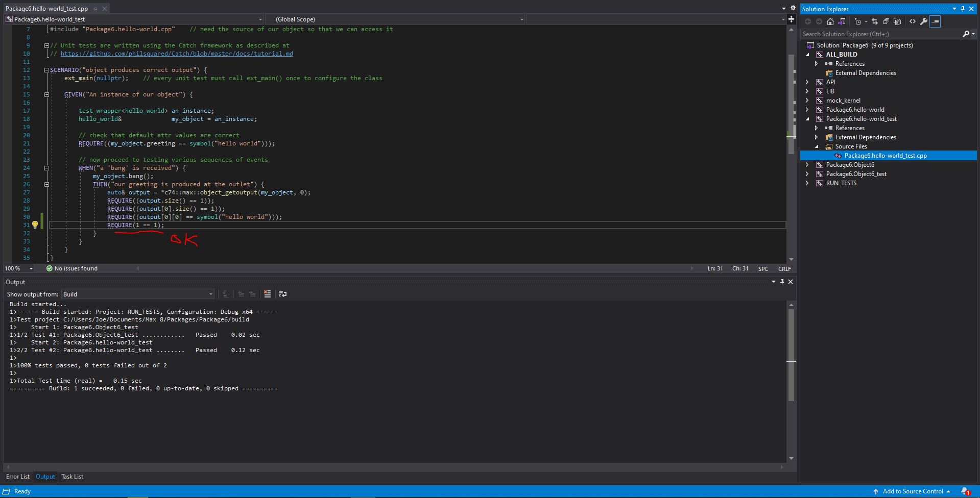Click the Collapse All icon in Solution Explorer
The width and height of the screenshot is (980, 498).
[886, 21]
